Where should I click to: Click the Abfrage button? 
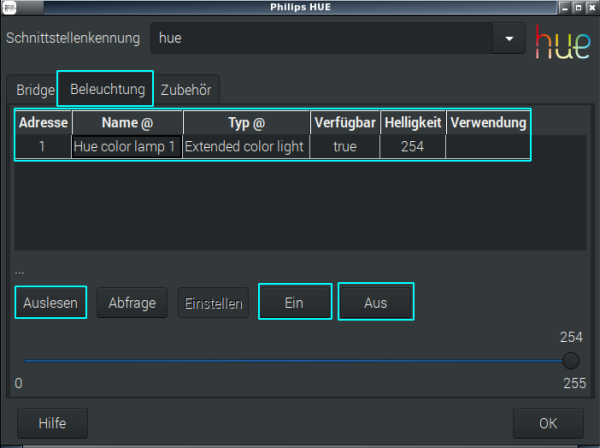132,303
